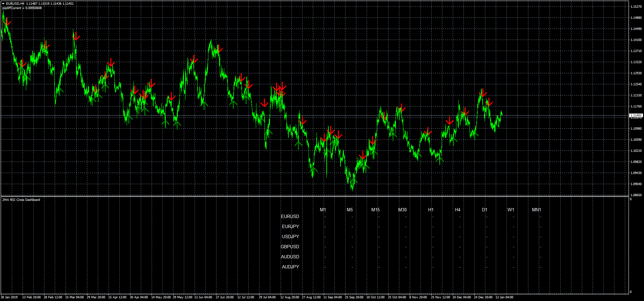Select the M15 timeframe column header
This screenshot has height=301, width=644.
375,210
